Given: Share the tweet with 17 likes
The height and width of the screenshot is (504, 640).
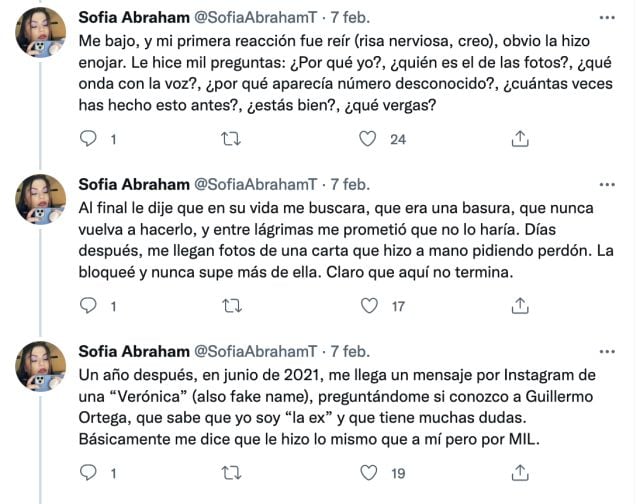Looking at the screenshot, I should pyautogui.click(x=518, y=305).
